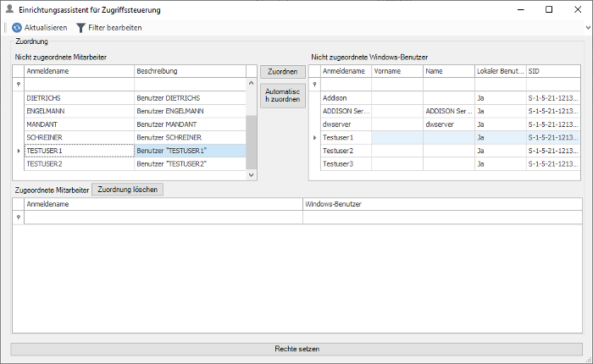Click the Aktualisieren refresh icon
593x364 pixels.
click(x=17, y=28)
